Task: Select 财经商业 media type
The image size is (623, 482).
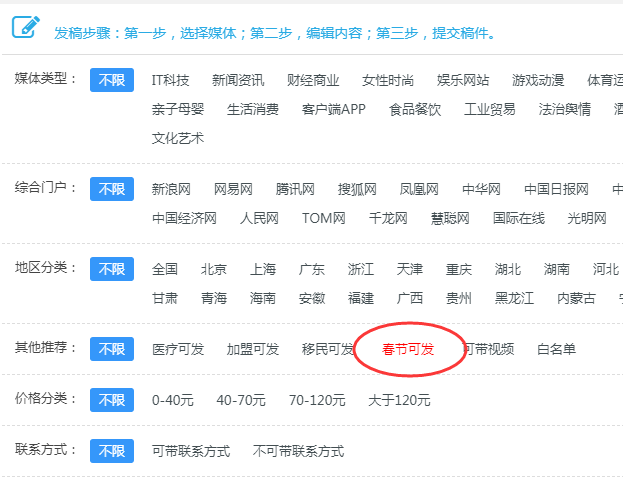Action: tap(313, 80)
